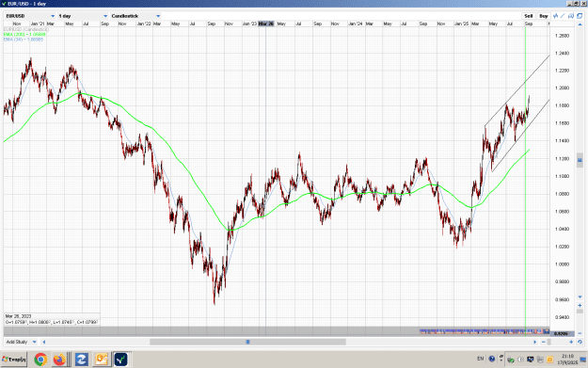Click the timeline scroll right arrow
This screenshot has height=368, width=588.
click(535, 342)
